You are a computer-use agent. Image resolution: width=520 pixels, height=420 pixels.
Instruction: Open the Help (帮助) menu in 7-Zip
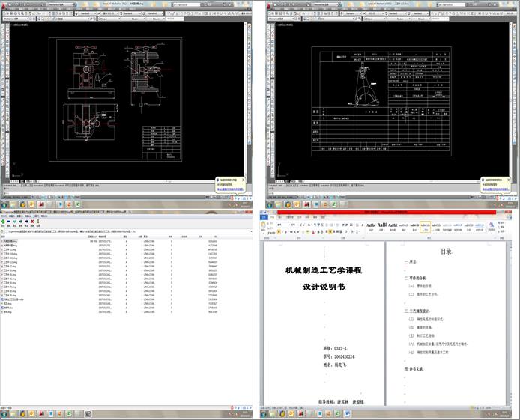[43, 216]
